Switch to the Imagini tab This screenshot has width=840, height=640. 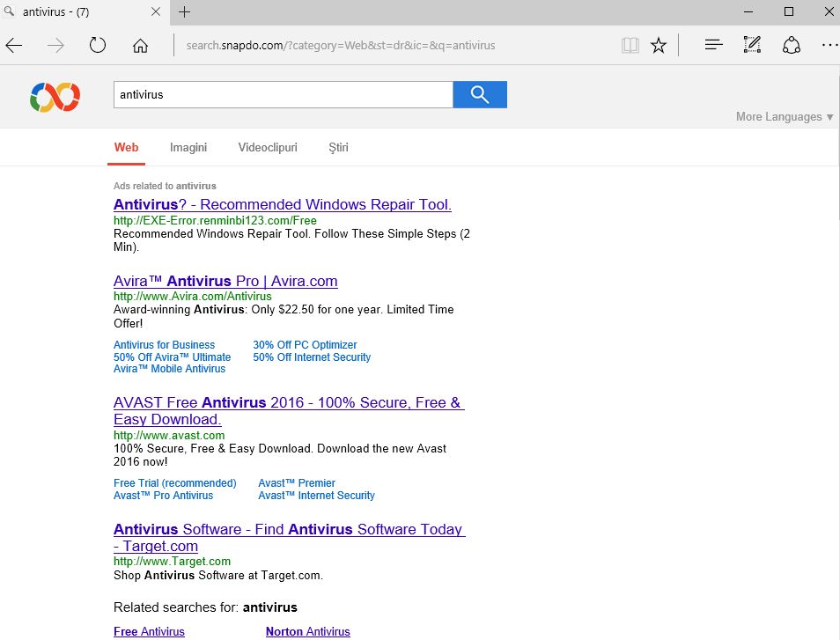pyautogui.click(x=188, y=148)
